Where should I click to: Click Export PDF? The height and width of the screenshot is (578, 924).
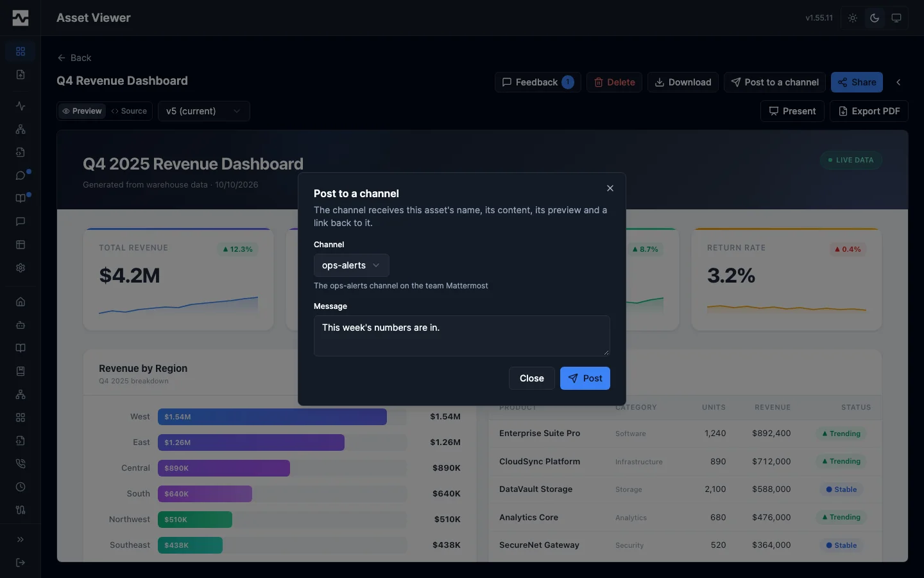(x=869, y=111)
